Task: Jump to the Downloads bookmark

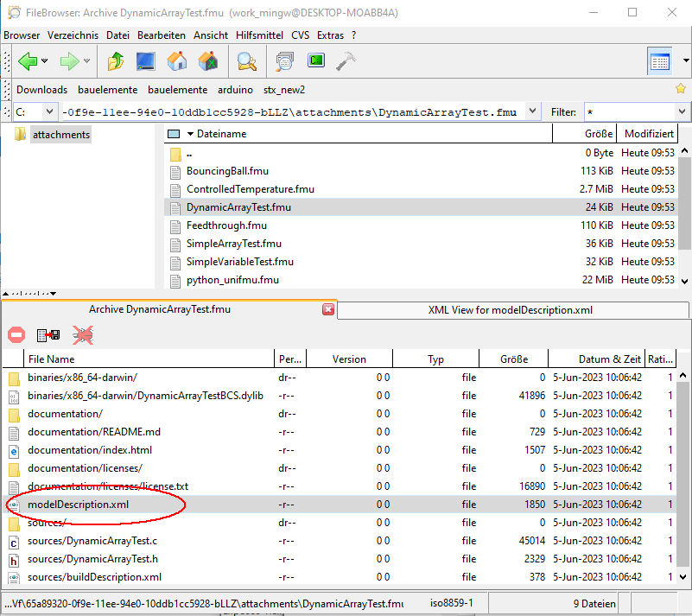Action: 41,90
